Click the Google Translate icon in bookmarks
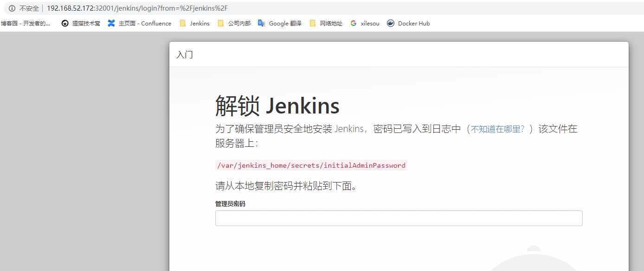The width and height of the screenshot is (644, 271). click(261, 23)
